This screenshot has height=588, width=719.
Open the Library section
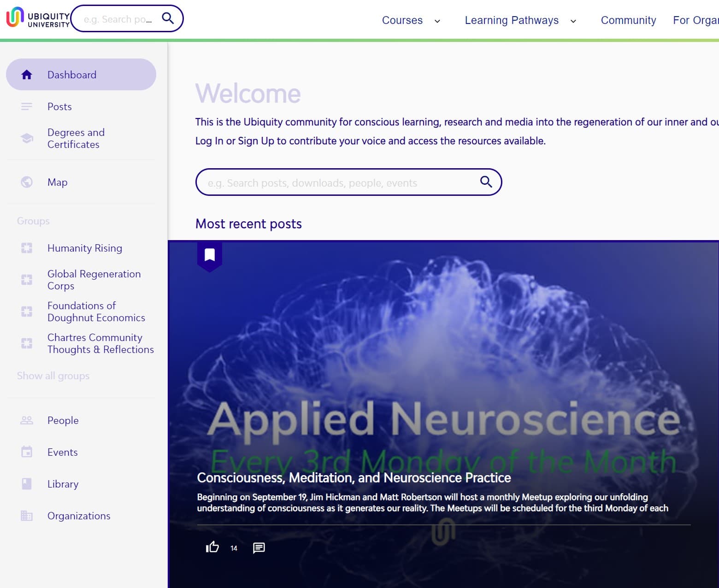pyautogui.click(x=63, y=484)
